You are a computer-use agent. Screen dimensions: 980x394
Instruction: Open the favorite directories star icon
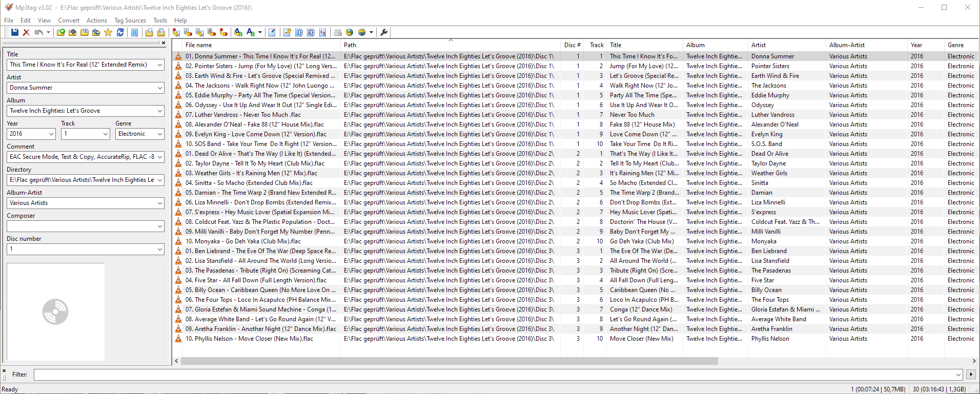tap(108, 32)
